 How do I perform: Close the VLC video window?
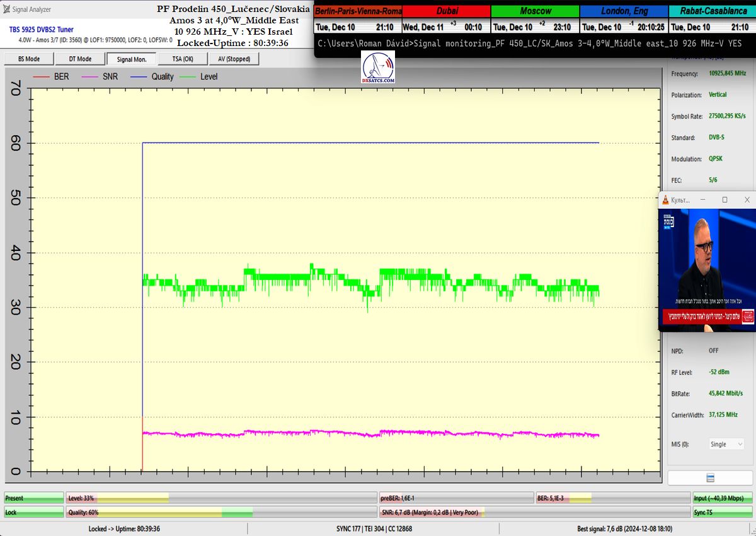click(x=747, y=200)
